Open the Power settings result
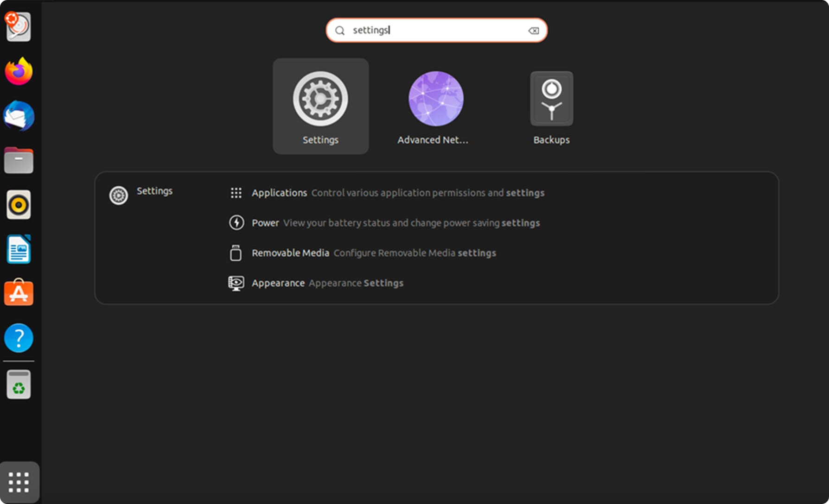 point(265,223)
